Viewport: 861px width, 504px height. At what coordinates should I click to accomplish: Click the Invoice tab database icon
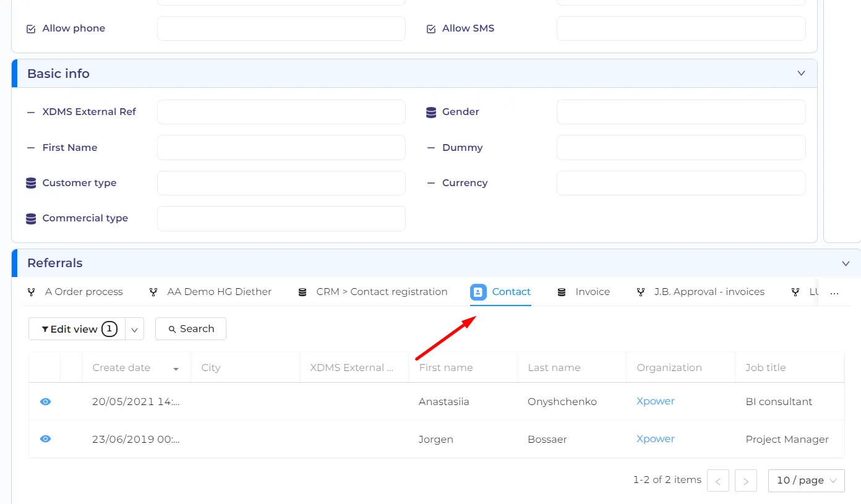pos(562,292)
